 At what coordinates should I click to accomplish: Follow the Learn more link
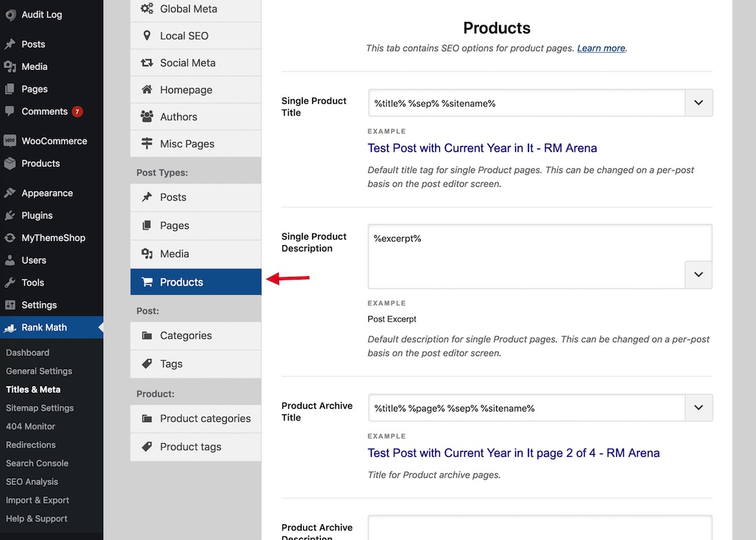[601, 48]
